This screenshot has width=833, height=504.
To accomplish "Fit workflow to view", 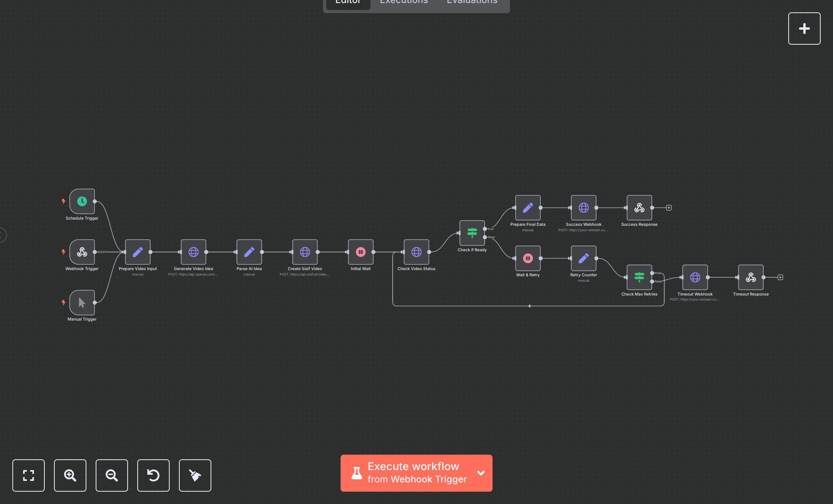I will tap(28, 475).
